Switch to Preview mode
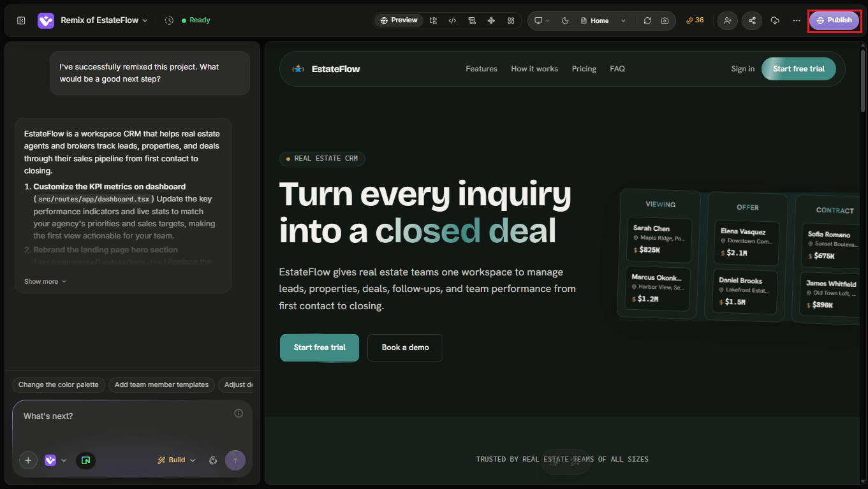This screenshot has width=868, height=489. 399,20
